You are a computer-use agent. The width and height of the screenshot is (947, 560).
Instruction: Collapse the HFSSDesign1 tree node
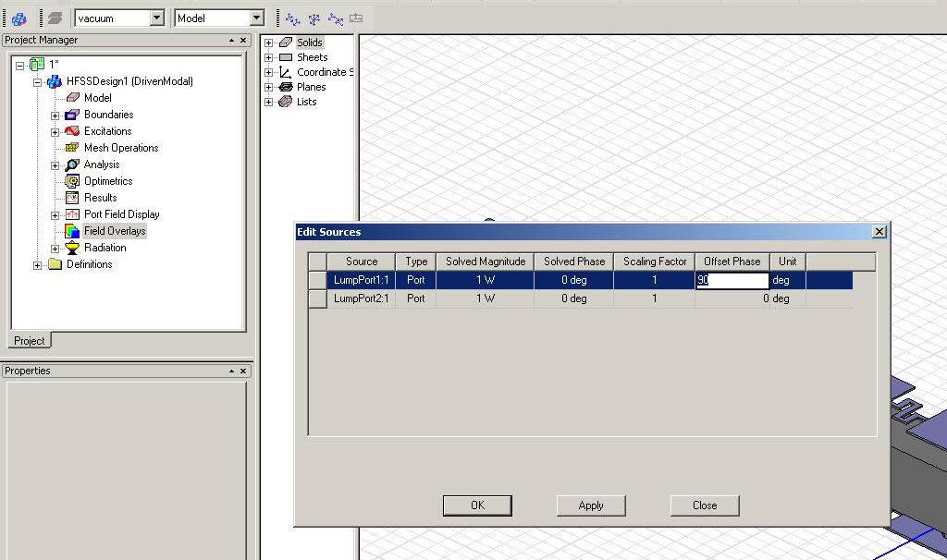pos(37,82)
